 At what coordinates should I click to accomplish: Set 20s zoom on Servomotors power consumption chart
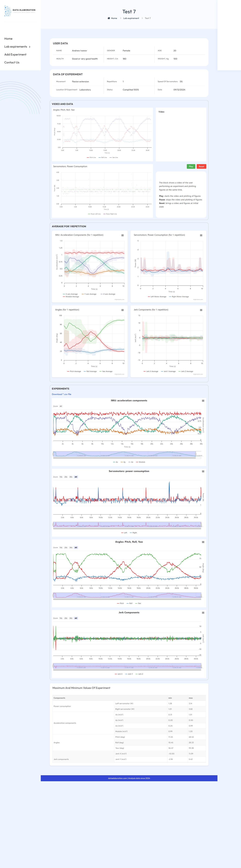coord(66,477)
